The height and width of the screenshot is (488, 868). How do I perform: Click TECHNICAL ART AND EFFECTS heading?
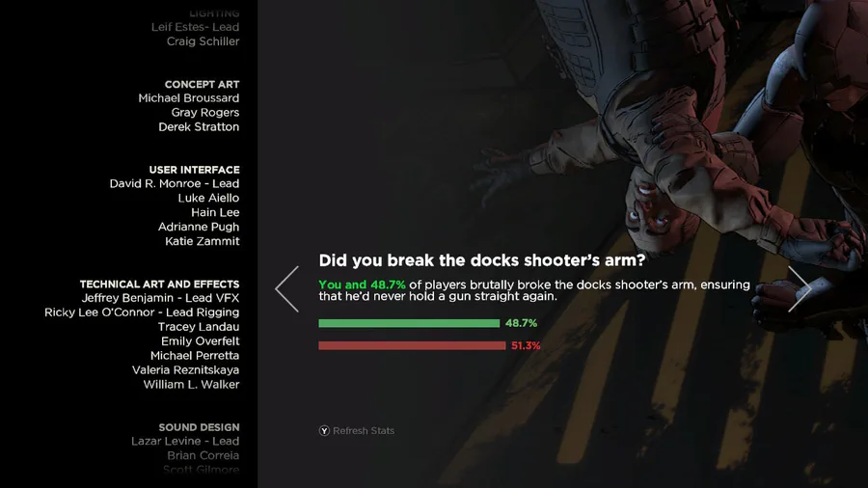tap(159, 285)
